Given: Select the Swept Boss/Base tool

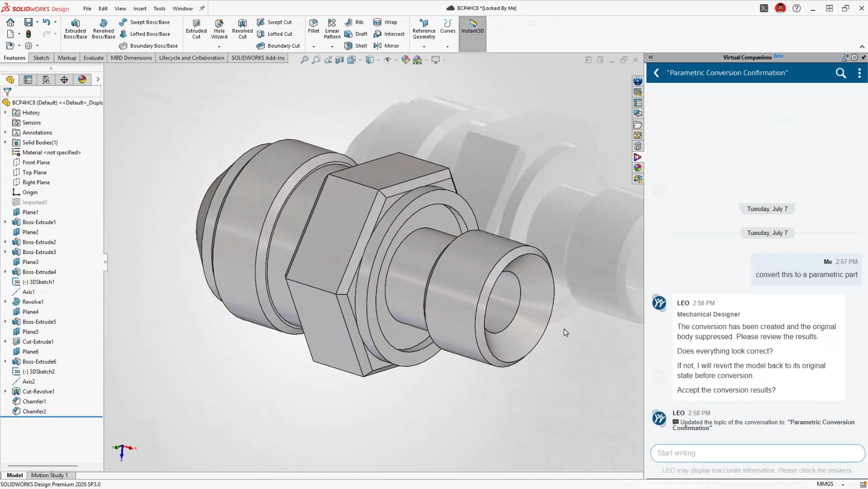Looking at the screenshot, I should (x=144, y=22).
